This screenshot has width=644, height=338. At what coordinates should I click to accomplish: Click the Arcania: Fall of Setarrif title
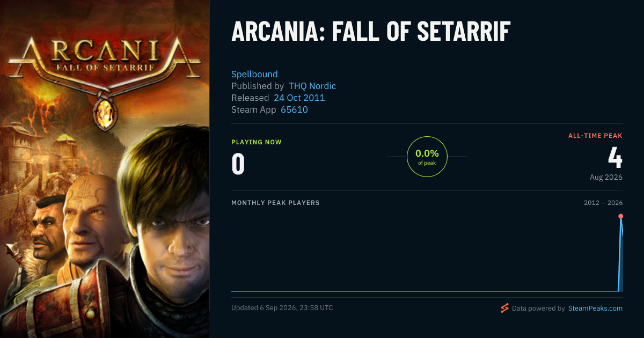[x=371, y=32]
